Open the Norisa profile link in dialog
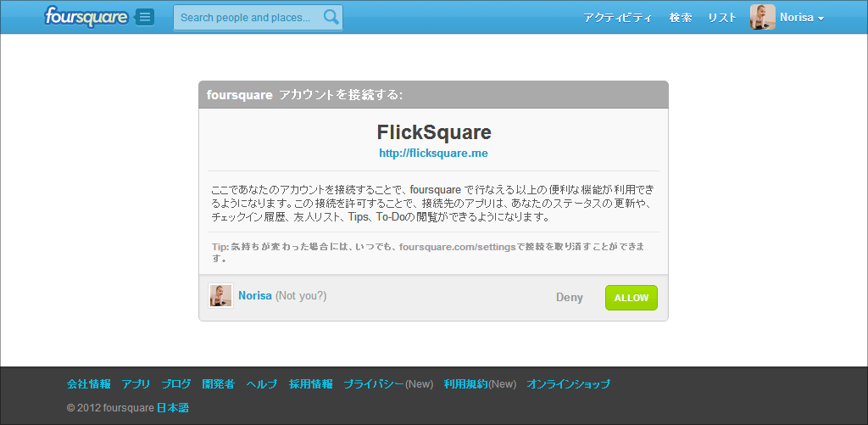 (x=255, y=296)
